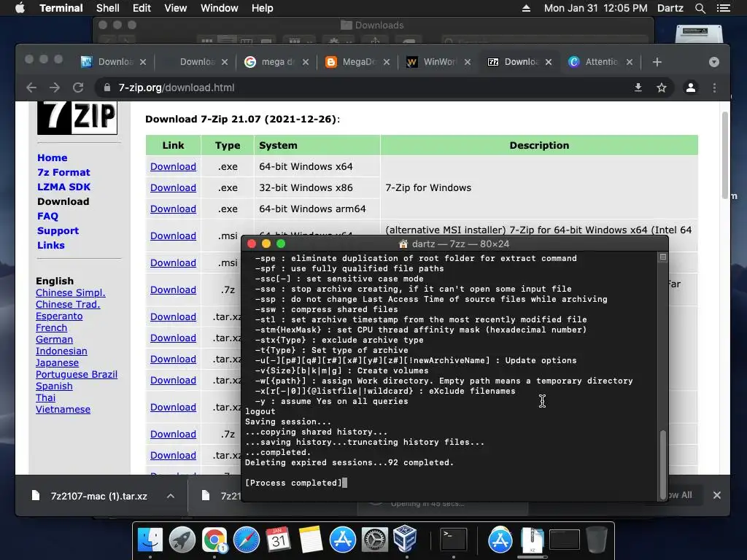
Task: Open the Terminal application menu
Action: click(61, 8)
